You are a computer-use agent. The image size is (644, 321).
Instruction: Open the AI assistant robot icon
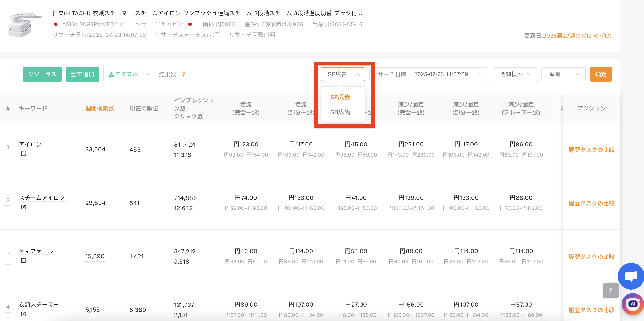click(633, 304)
